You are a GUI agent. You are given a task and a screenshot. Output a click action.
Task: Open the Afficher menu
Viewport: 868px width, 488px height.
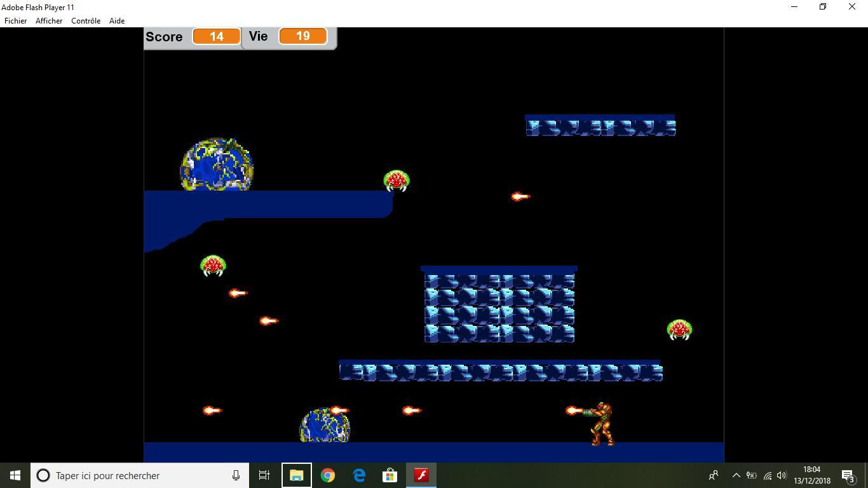(49, 20)
